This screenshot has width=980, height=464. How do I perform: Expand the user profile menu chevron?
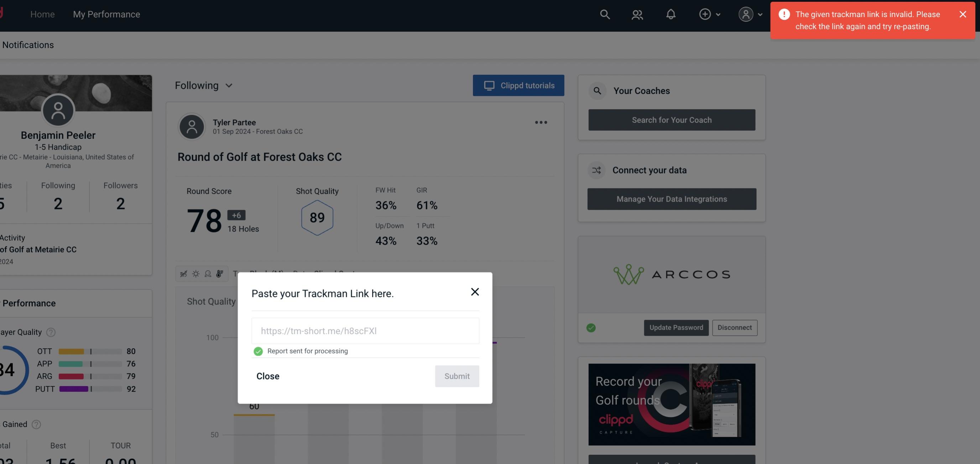[x=760, y=14]
